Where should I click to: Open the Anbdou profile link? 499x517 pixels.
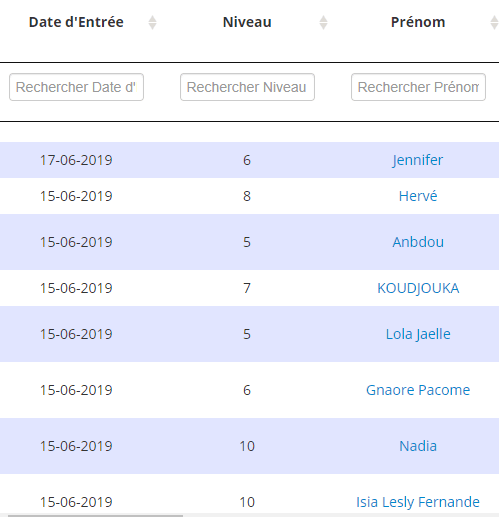pos(418,242)
